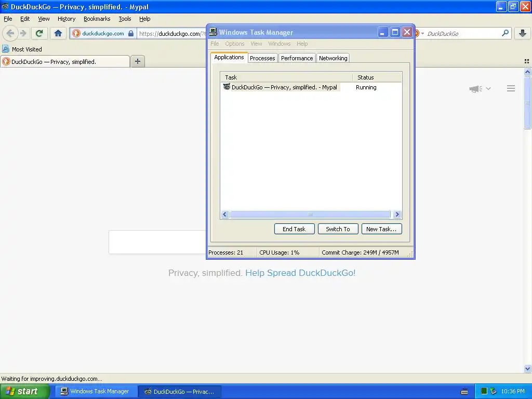Select the DuckDuckGo Mypal task row
The height and width of the screenshot is (399, 532).
pyautogui.click(x=311, y=87)
